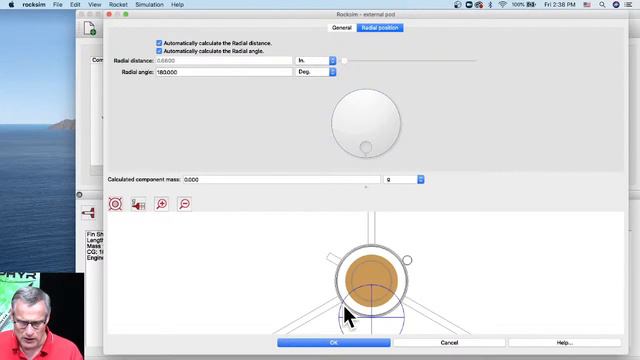Open the Help menu

(177, 4)
